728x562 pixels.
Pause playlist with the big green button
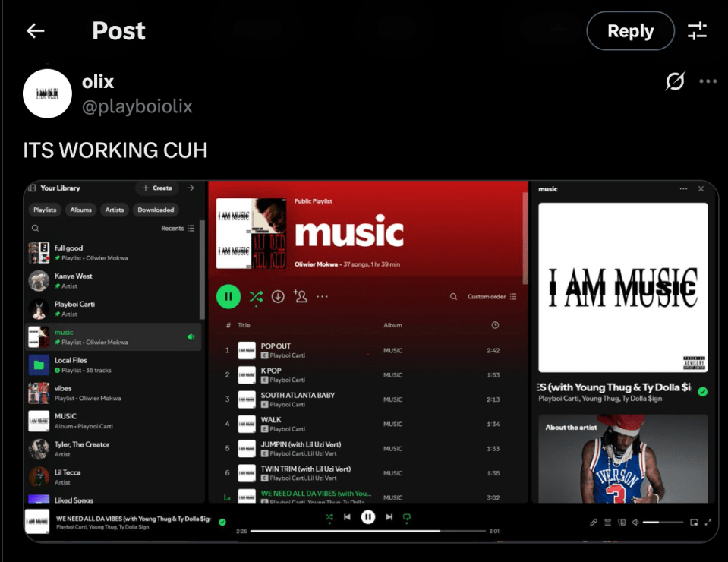pyautogui.click(x=228, y=296)
